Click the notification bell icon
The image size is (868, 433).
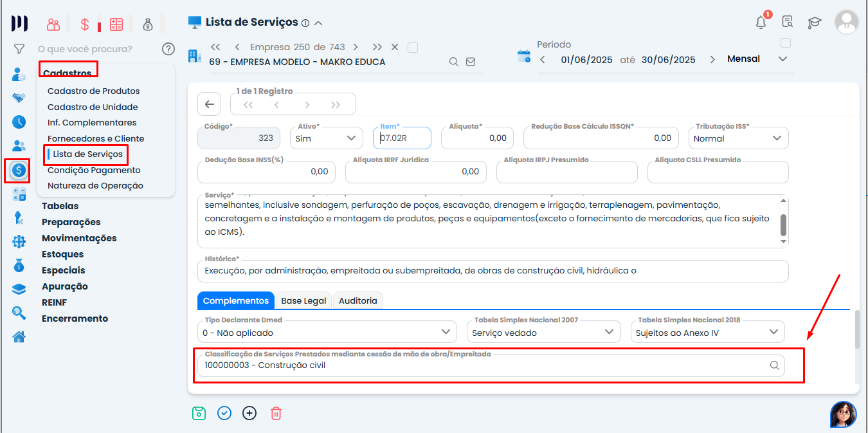tap(761, 23)
